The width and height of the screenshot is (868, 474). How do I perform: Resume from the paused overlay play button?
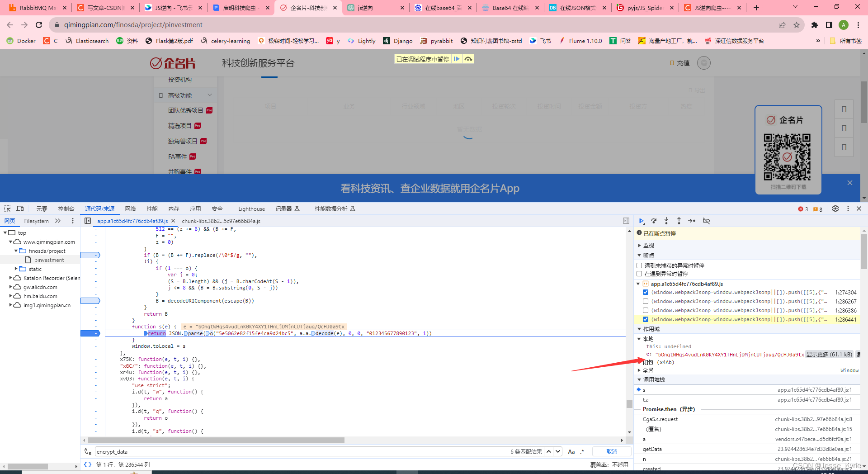click(457, 59)
